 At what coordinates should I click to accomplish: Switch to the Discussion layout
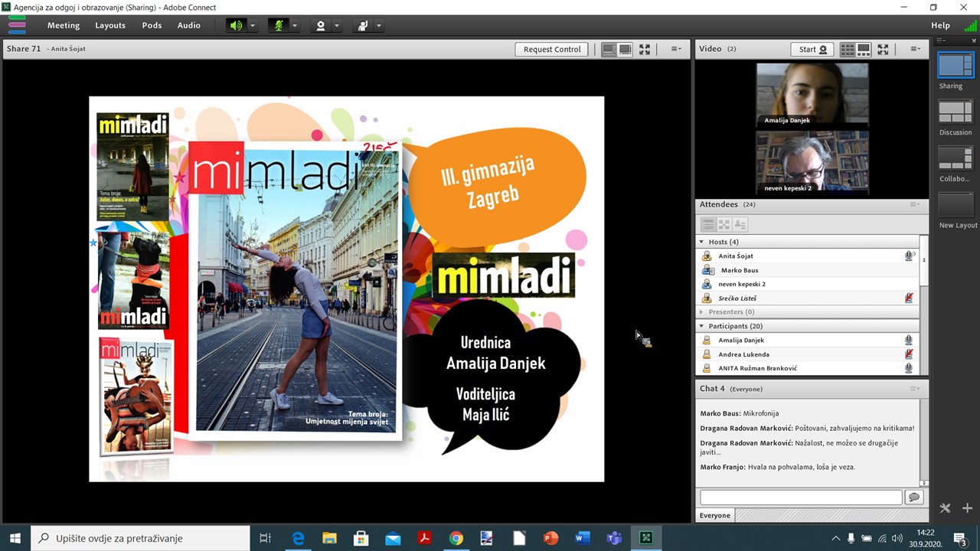point(955,112)
